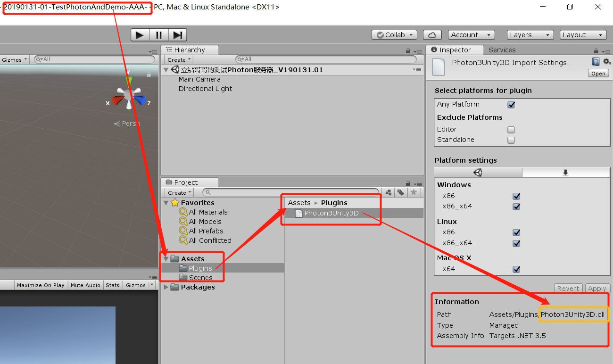Advance one frame with the Step button
This screenshot has width=613, height=364.
click(x=177, y=35)
